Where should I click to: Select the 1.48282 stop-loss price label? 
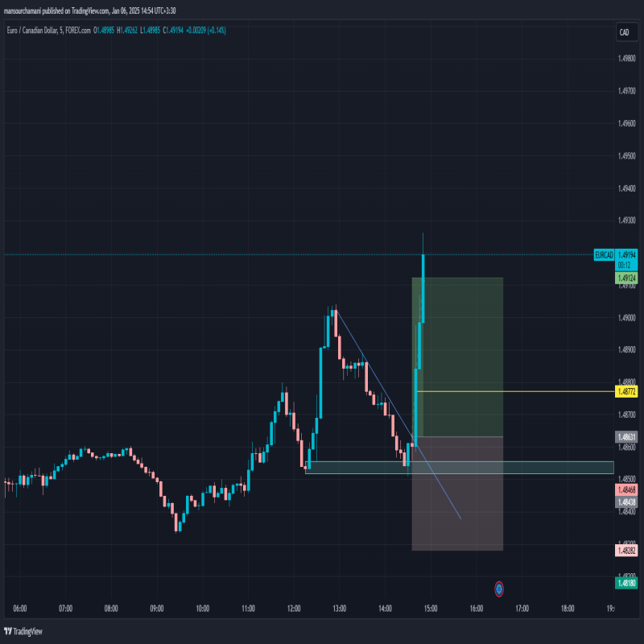click(626, 551)
